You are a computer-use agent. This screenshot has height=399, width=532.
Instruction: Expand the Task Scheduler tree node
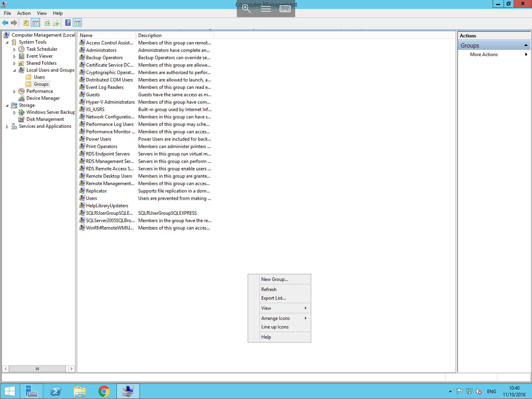tap(14, 49)
